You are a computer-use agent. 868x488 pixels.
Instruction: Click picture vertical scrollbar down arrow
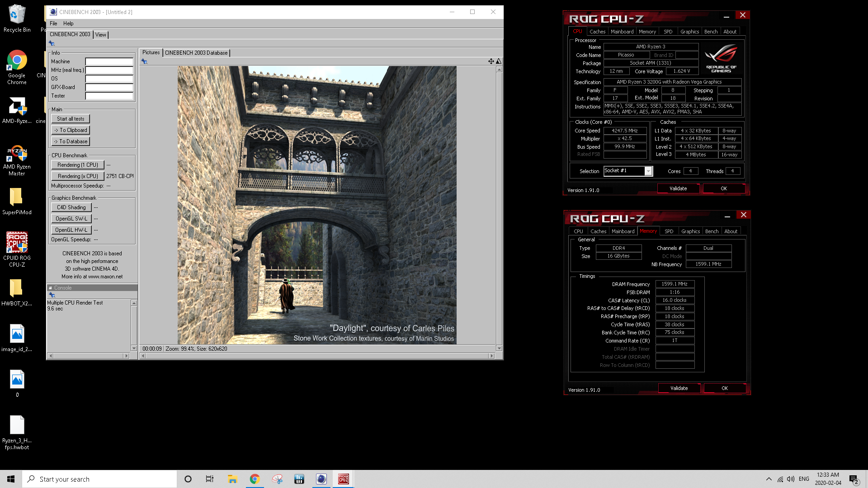click(499, 348)
